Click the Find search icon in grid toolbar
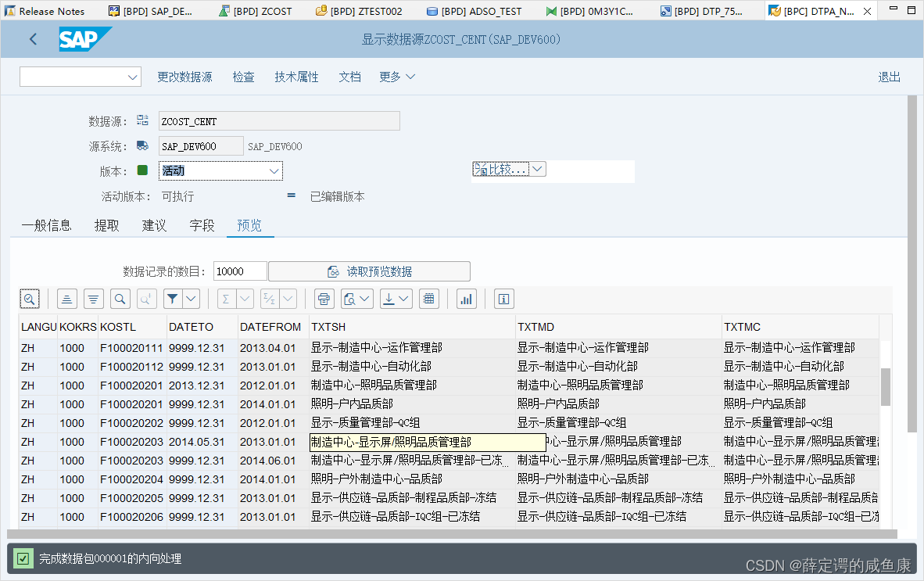 (120, 299)
